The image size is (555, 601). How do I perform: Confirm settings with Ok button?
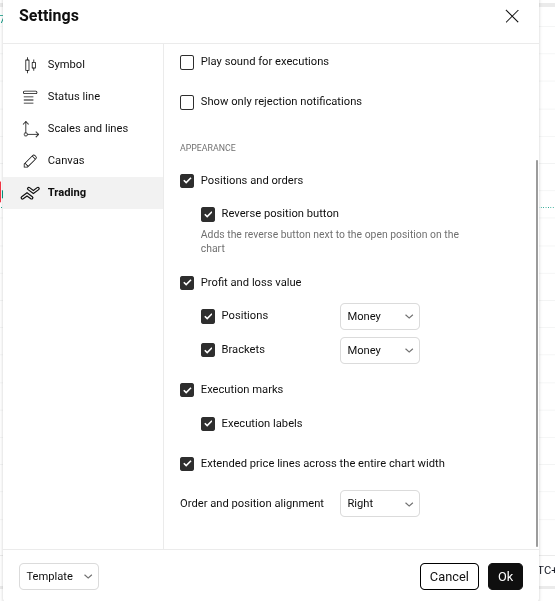(x=505, y=576)
